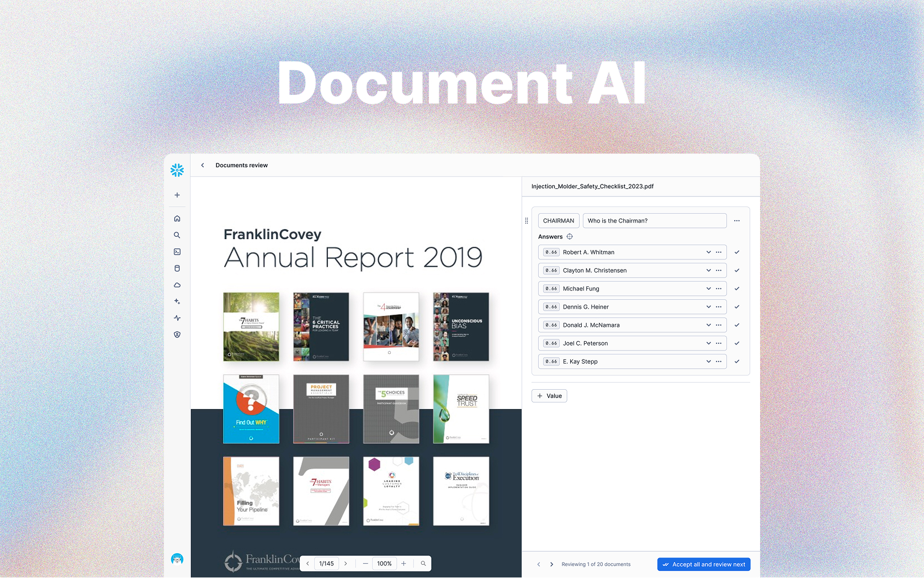Open the activity monitoring icon in sidebar
This screenshot has height=578, width=924.
click(x=177, y=318)
